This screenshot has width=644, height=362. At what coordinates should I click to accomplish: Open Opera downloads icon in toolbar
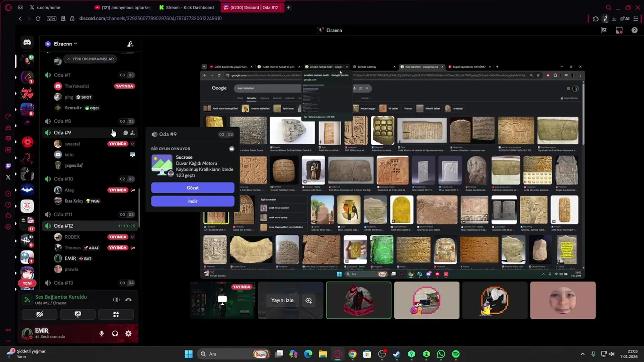point(614,19)
